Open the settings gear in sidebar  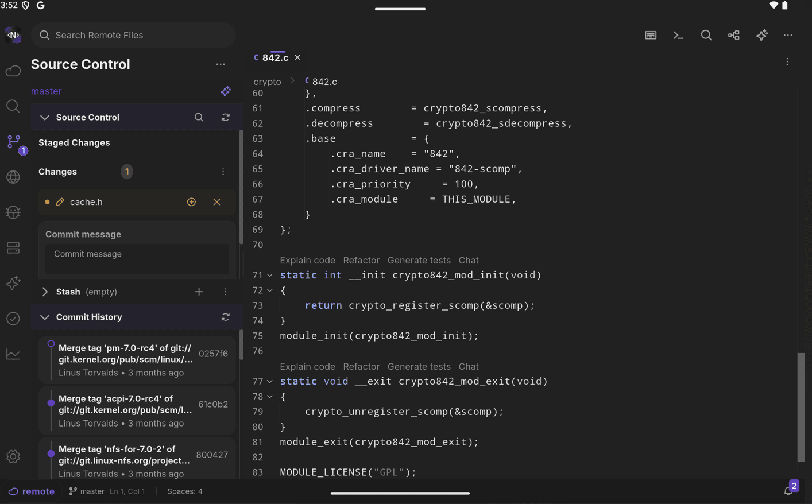tap(13, 456)
